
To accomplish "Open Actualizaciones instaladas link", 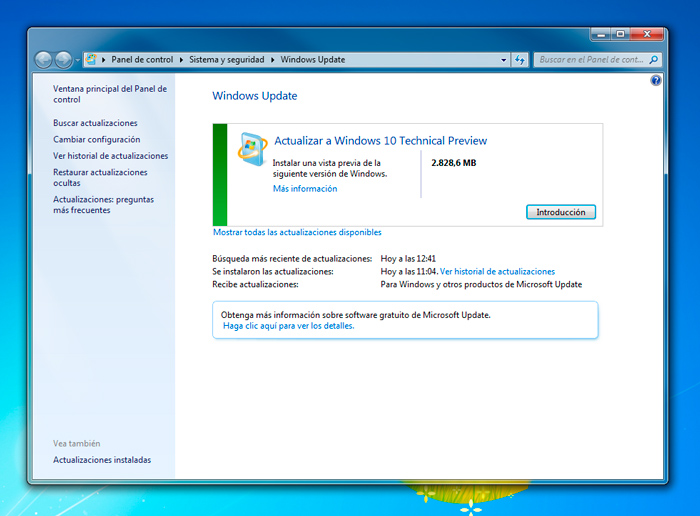I will pyautogui.click(x=102, y=460).
